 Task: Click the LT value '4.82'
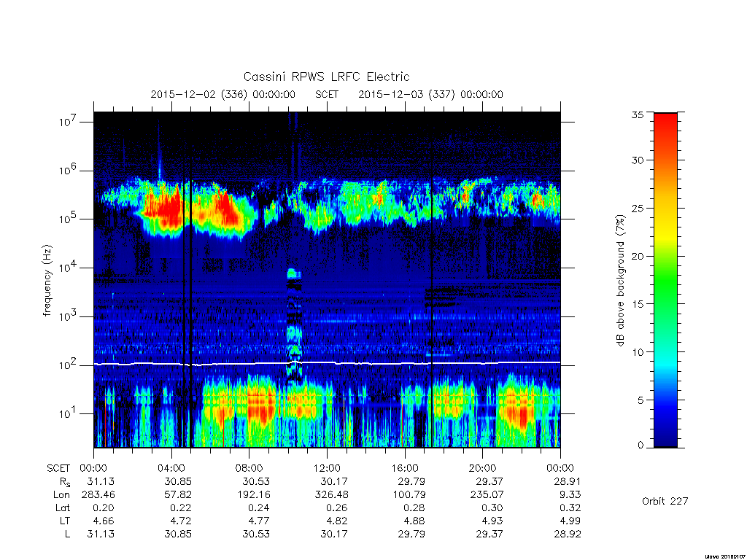click(x=337, y=521)
